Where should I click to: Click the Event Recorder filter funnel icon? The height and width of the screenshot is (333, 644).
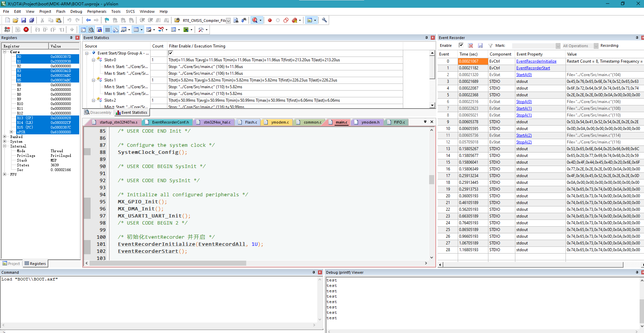point(490,45)
